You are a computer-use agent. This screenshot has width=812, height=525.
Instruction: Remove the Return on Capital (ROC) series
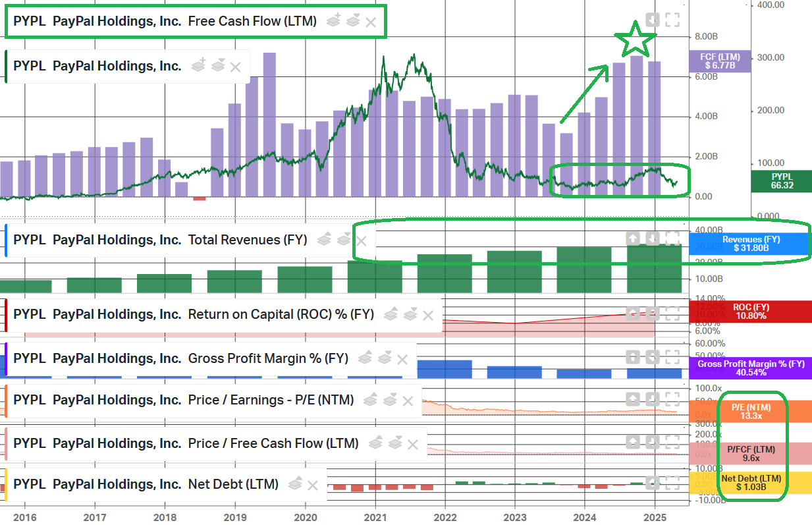click(428, 315)
